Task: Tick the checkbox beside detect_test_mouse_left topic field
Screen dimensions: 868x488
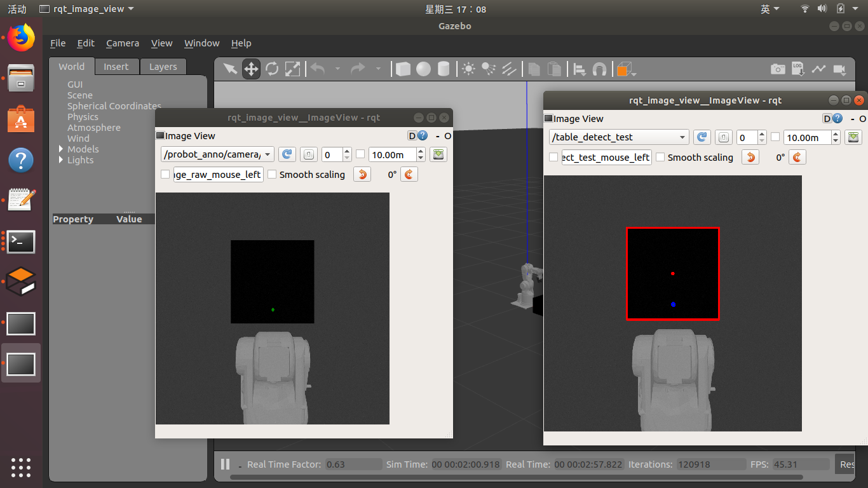Action: (553, 157)
